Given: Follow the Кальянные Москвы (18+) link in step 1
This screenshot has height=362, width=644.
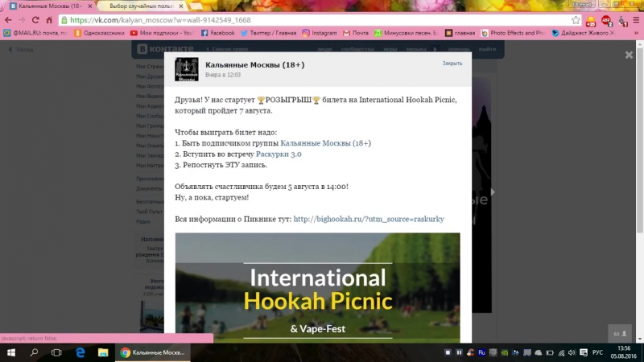Looking at the screenshot, I should coord(326,143).
